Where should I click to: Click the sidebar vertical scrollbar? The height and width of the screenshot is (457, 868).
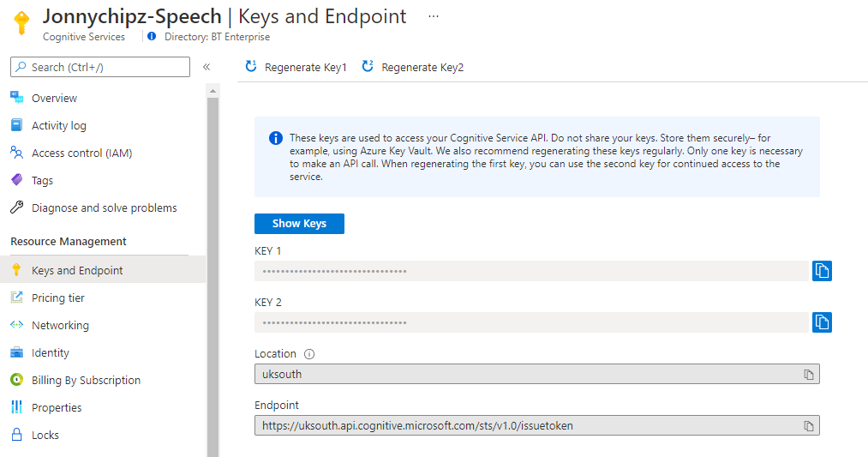pyautogui.click(x=213, y=257)
